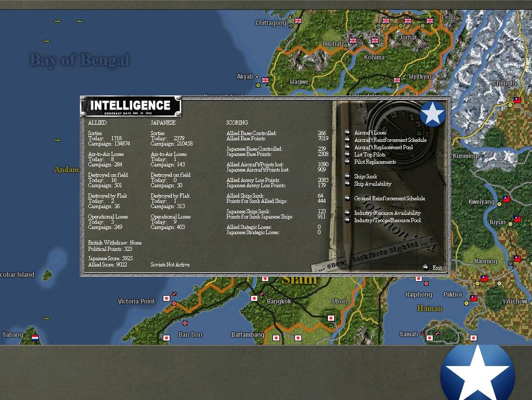Screen dimensions: 532x400
Task: Click the arrow beside Ships Sunk
Action: (x=347, y=176)
